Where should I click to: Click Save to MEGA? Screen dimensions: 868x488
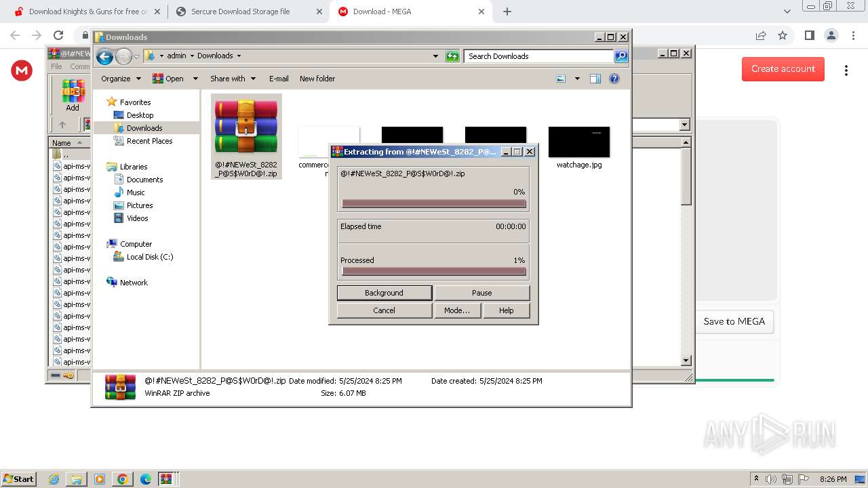[x=734, y=321]
